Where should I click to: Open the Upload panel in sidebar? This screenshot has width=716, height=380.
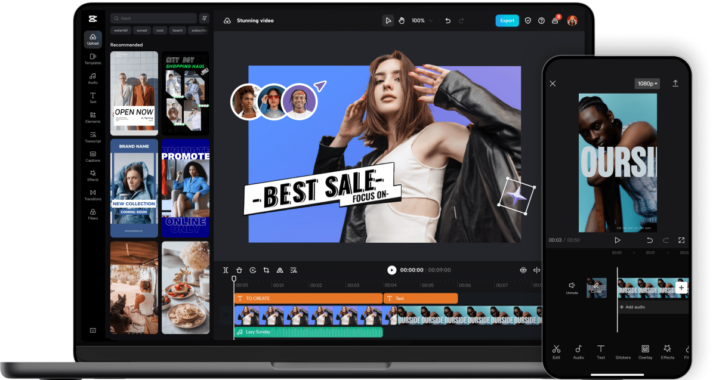[93, 39]
